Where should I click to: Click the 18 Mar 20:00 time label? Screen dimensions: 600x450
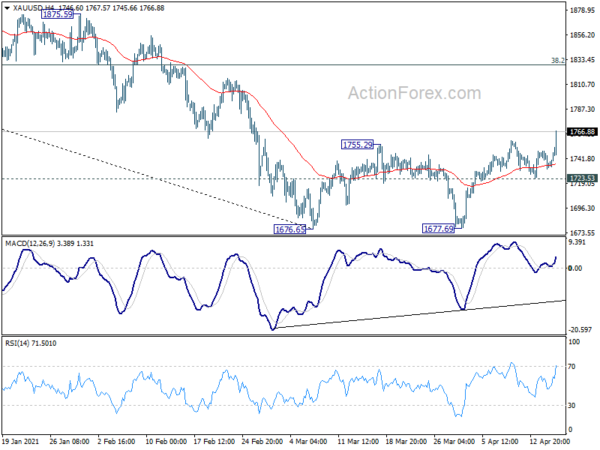[x=406, y=441]
